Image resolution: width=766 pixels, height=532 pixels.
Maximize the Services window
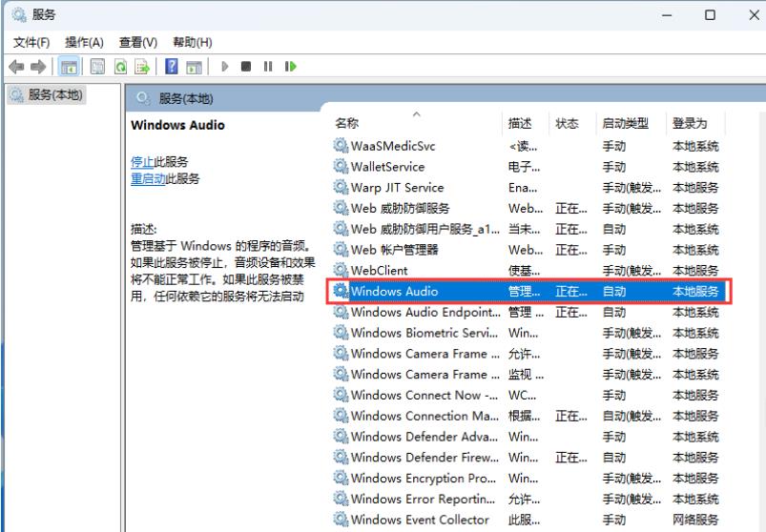pyautogui.click(x=710, y=15)
